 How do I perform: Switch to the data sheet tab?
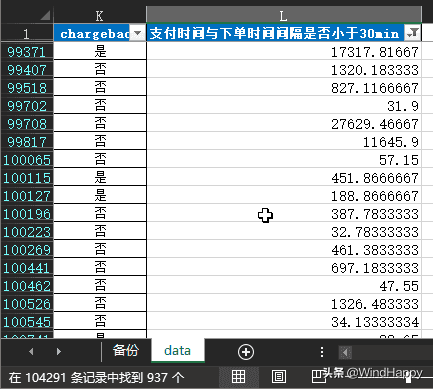pos(178,350)
